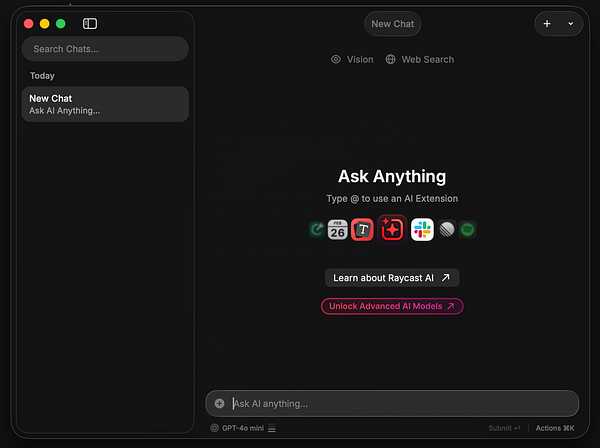Image resolution: width=600 pixels, height=448 pixels.
Task: Toggle the Vision capability
Action: tap(352, 59)
